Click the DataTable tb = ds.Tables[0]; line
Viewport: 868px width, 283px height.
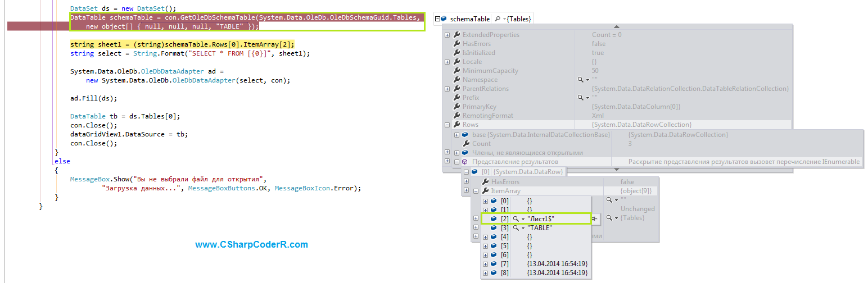[x=125, y=116]
